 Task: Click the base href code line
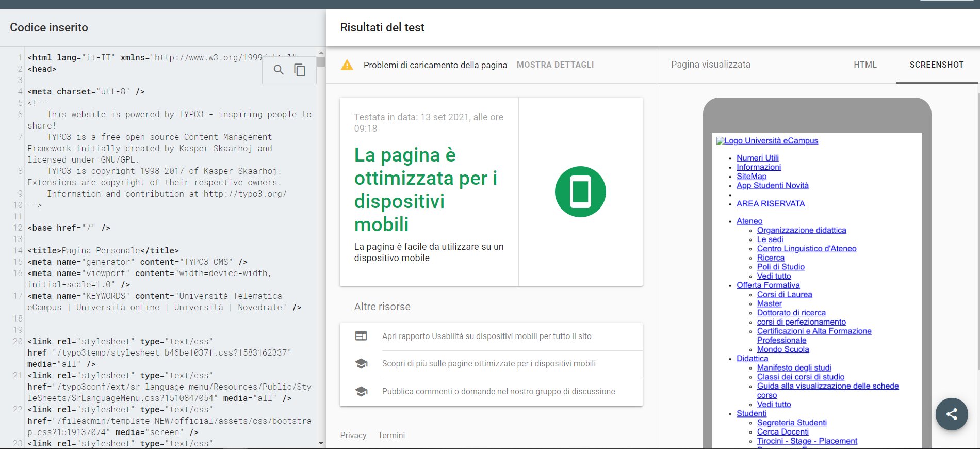pyautogui.click(x=69, y=228)
